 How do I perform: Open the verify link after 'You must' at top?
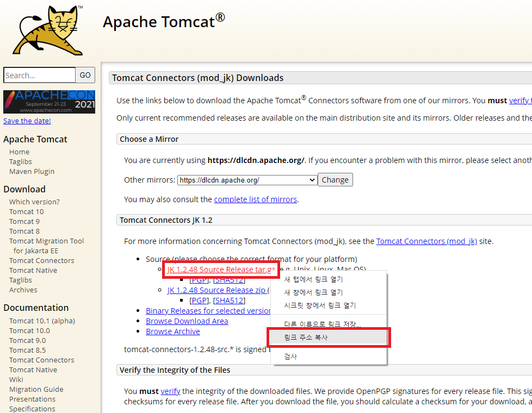520,101
